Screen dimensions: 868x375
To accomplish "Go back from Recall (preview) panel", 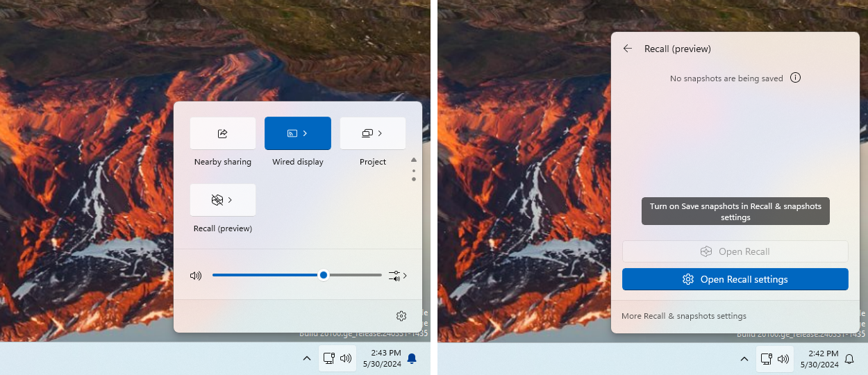I will pos(628,49).
